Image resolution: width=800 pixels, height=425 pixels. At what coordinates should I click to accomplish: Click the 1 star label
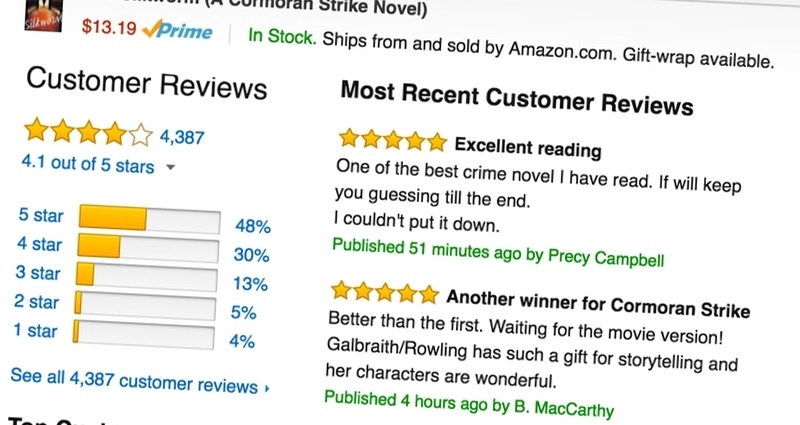click(x=35, y=331)
